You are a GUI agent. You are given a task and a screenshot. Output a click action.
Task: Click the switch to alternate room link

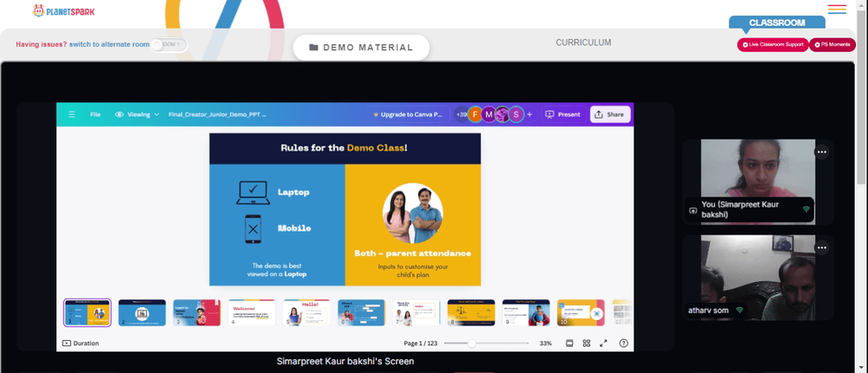point(109,44)
